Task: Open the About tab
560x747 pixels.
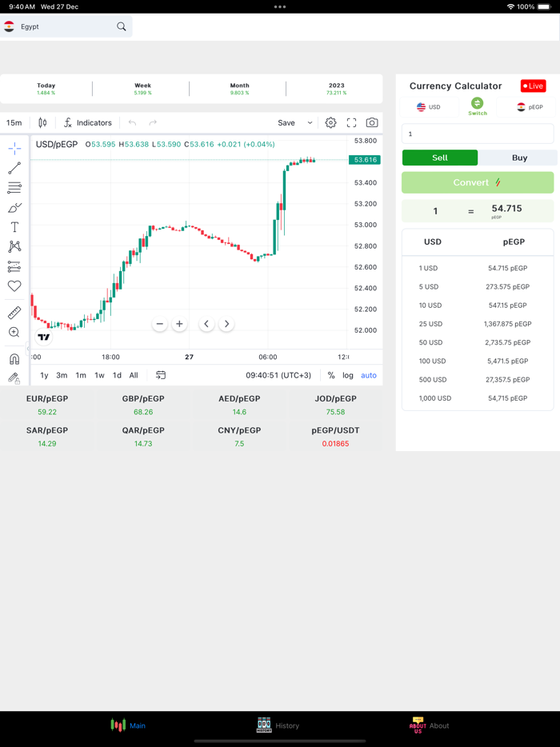Action: 429,725
